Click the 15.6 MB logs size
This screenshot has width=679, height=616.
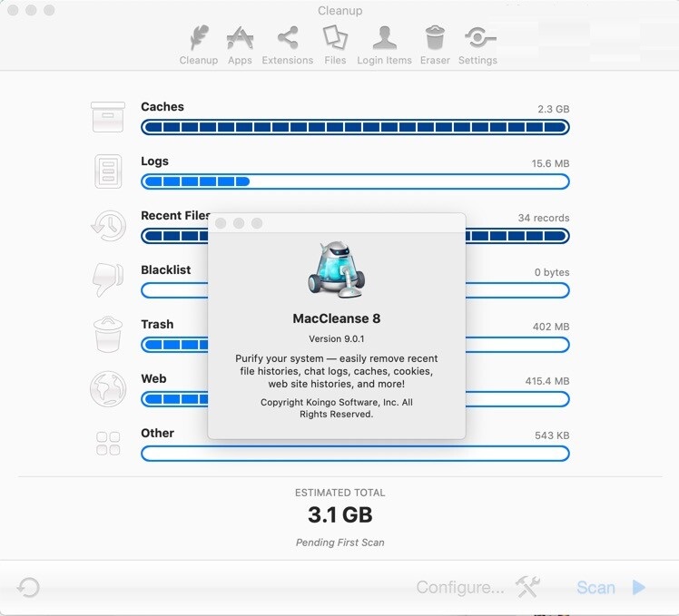[x=550, y=163]
